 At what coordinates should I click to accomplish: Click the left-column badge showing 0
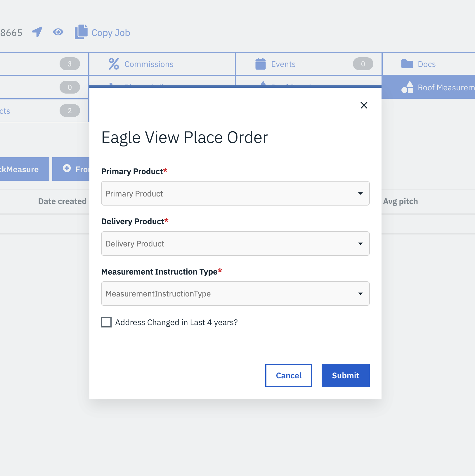click(70, 87)
